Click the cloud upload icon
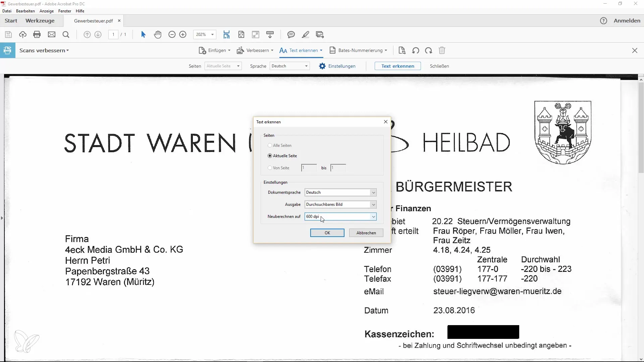644x362 pixels. [x=23, y=35]
